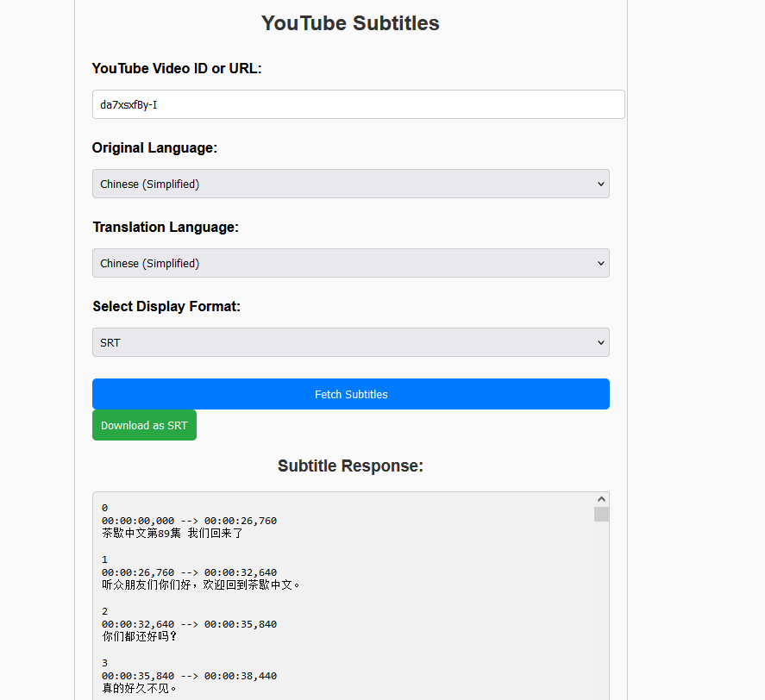Click the 'Select Display Format:' label

[x=166, y=306]
